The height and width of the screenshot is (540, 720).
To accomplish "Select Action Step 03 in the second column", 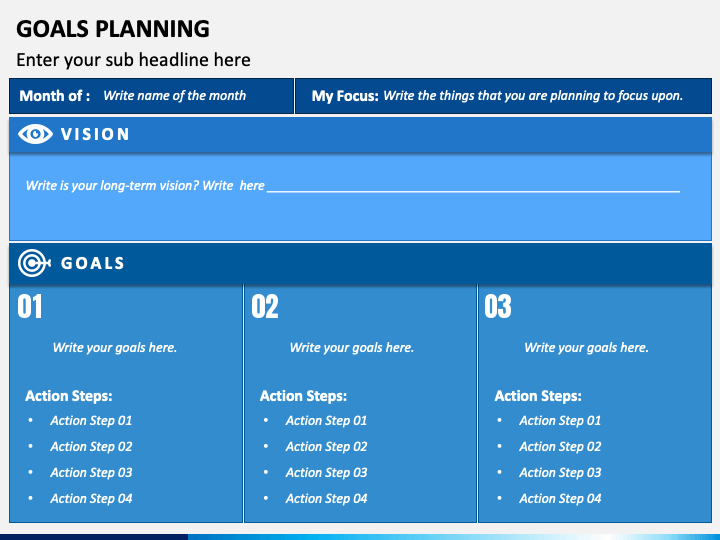I will (326, 472).
